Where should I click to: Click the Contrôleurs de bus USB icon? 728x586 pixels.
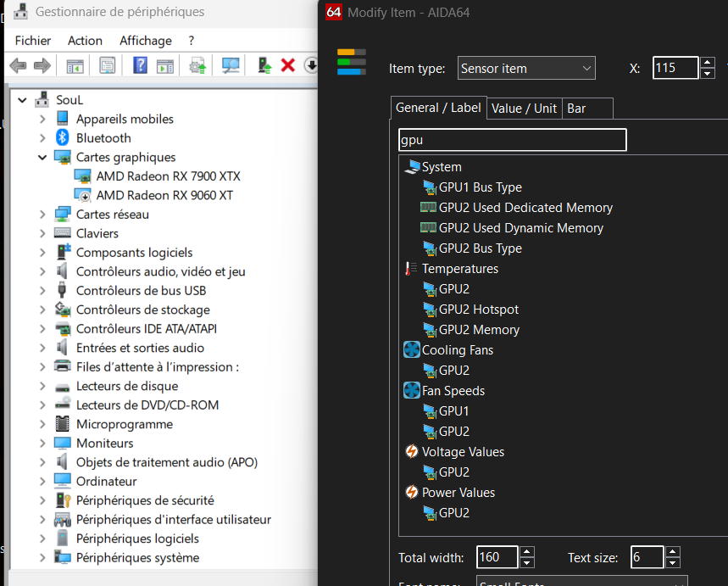62,290
